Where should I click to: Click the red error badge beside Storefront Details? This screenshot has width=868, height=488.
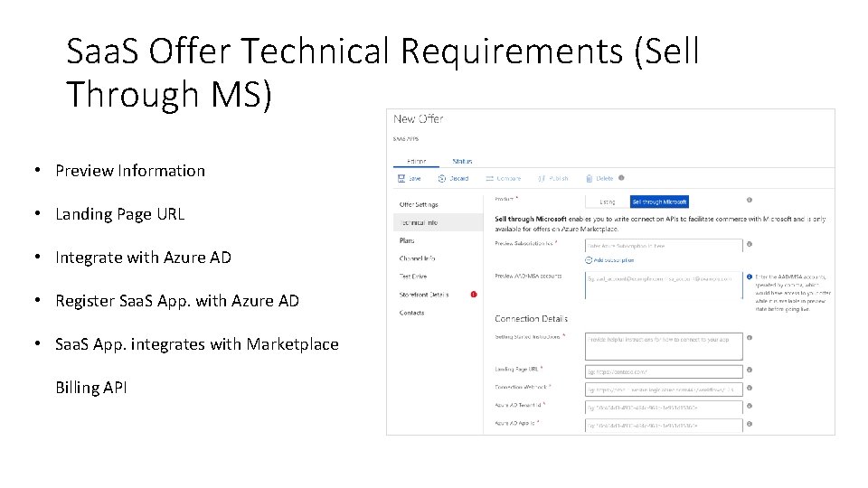(x=474, y=295)
